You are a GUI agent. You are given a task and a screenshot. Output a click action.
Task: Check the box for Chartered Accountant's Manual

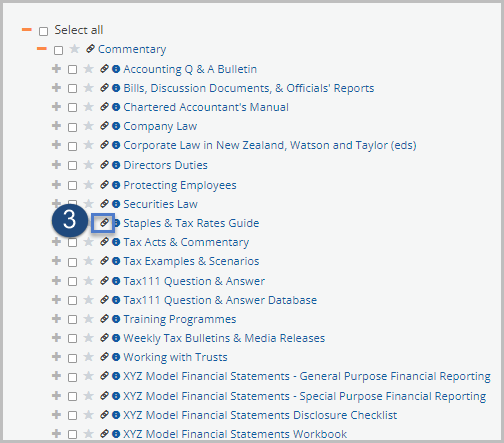point(72,108)
